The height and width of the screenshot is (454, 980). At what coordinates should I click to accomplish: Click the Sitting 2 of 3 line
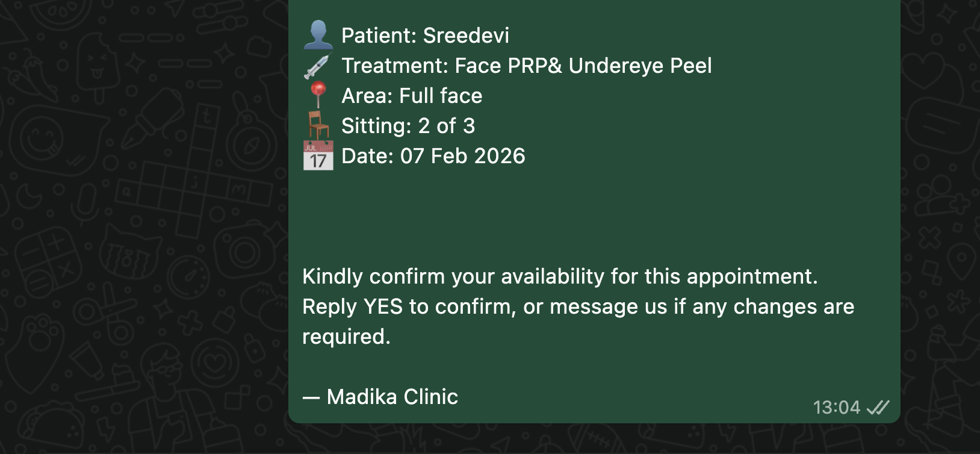[407, 125]
